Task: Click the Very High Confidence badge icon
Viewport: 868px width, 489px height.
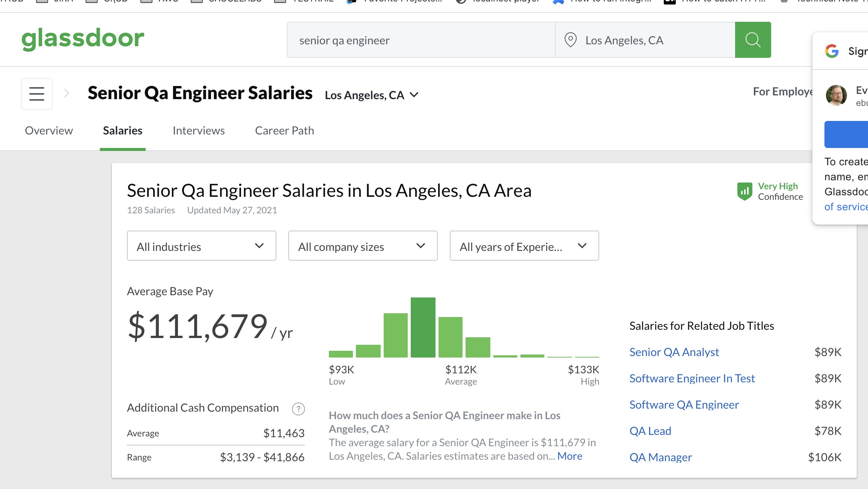Action: (x=744, y=191)
